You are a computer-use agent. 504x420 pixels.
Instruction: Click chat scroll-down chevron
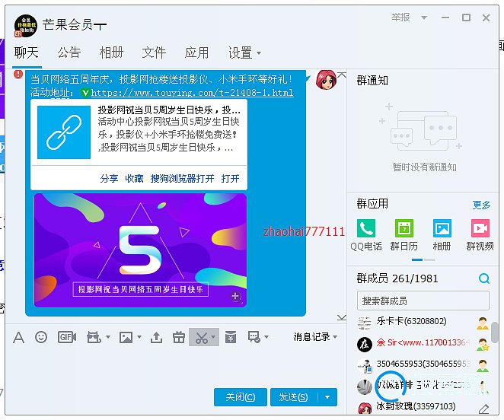point(342,317)
